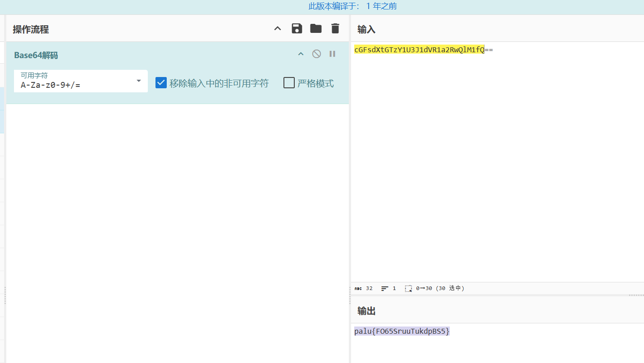
Task: Disable the Base64解码 operation
Action: [316, 54]
